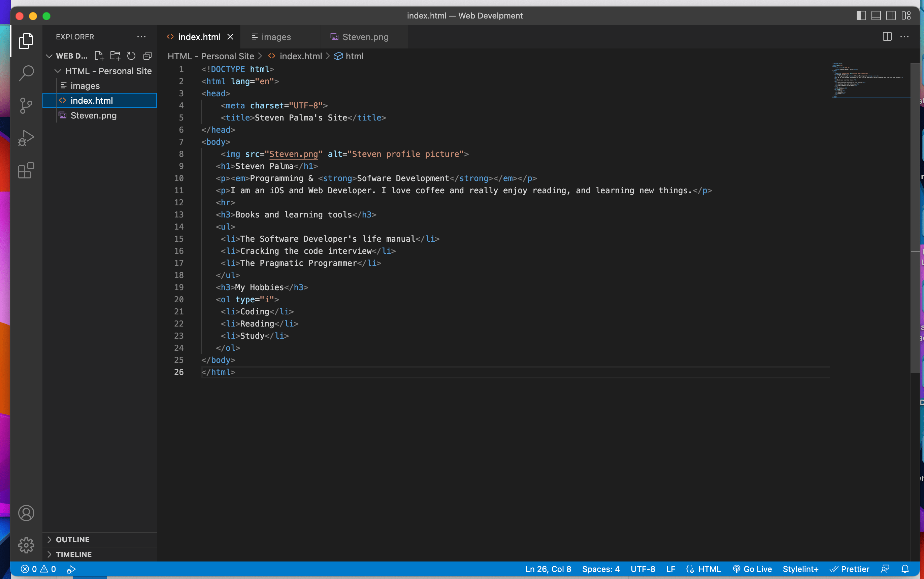924x579 pixels.
Task: Open the Extensions view
Action: 26,170
